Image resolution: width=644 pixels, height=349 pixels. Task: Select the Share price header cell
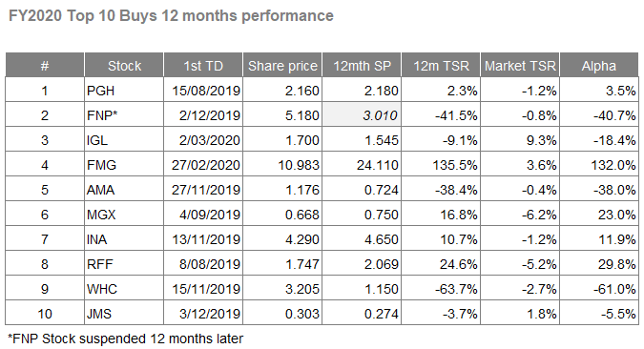tap(282, 65)
